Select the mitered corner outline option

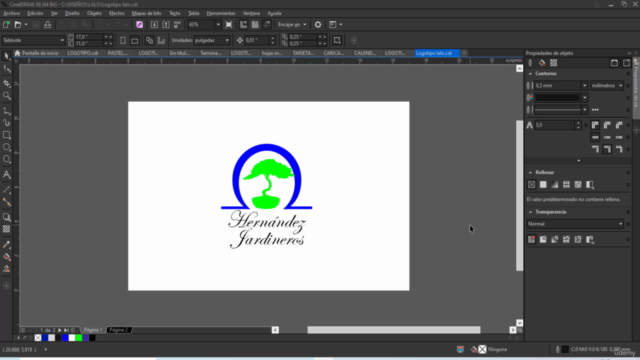(x=595, y=125)
